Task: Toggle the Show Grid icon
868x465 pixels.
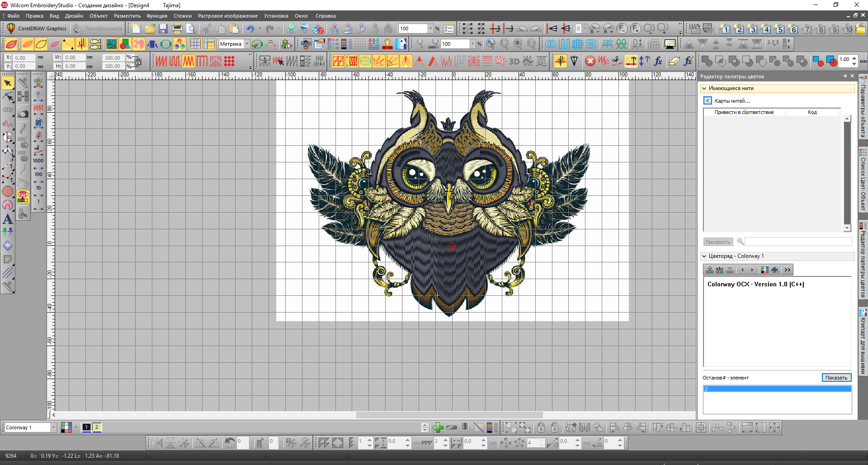Action: point(195,44)
